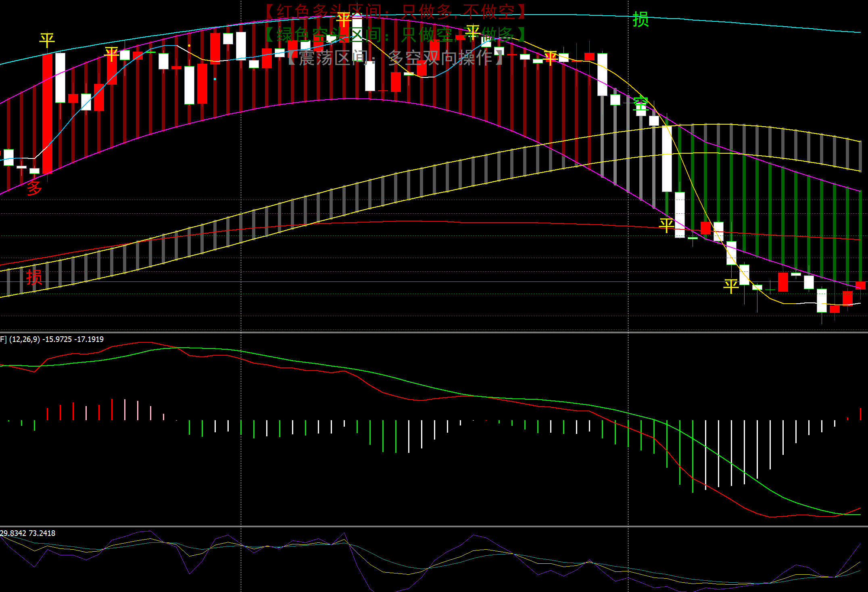
Task: Click the lowest yellow 平 marker at bottom right
Action: 731,286
